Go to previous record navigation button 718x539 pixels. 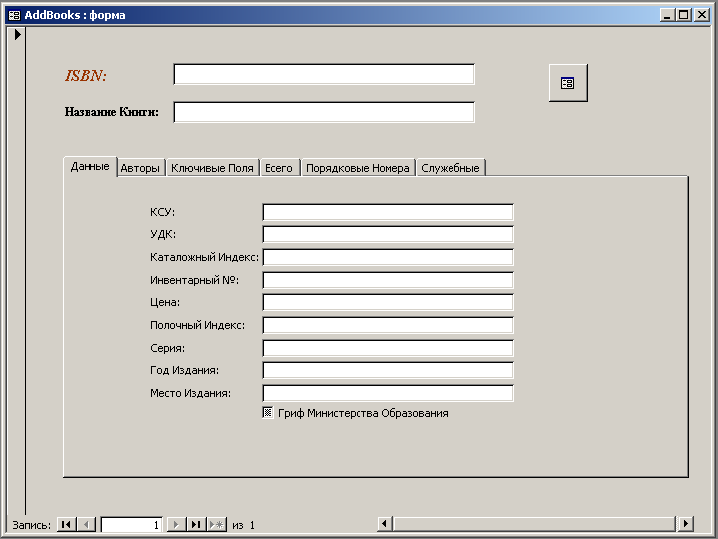(x=86, y=524)
